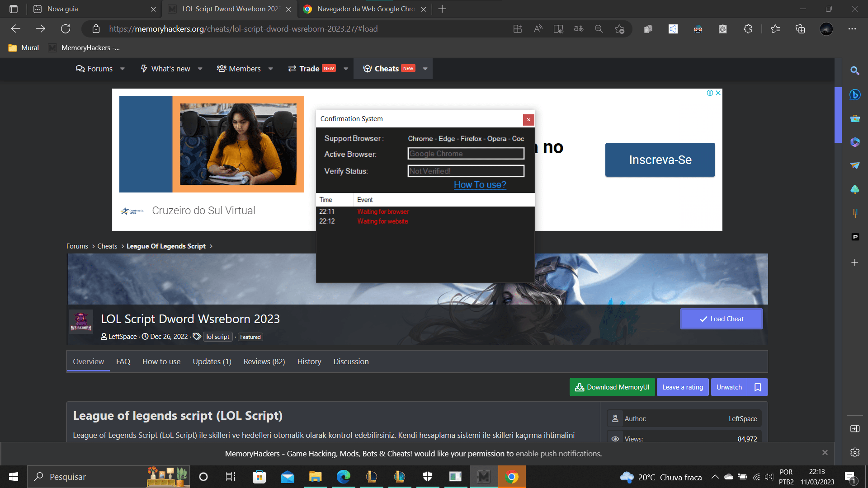Click the Inscreva-Se ad button

[x=660, y=160]
